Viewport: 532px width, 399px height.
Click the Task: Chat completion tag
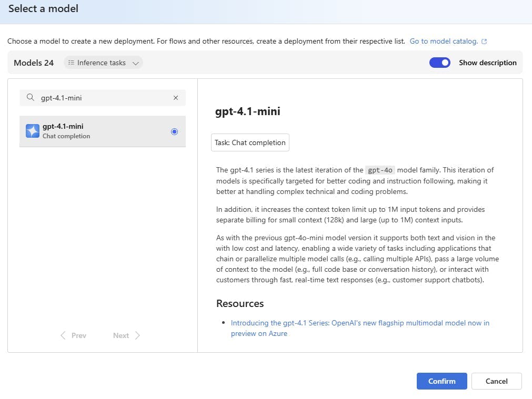(x=250, y=142)
